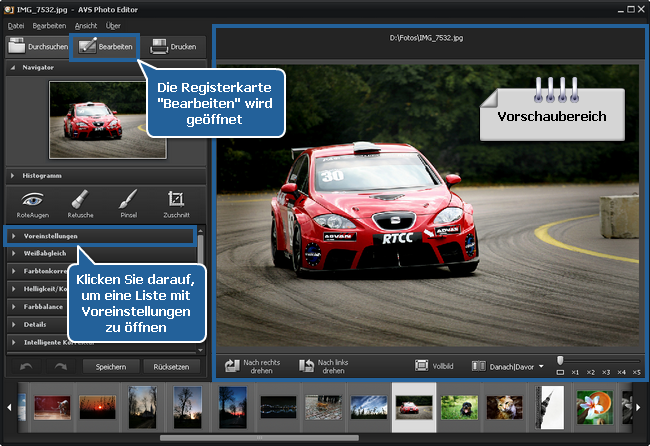Click the undo arrow icon
The width and height of the screenshot is (650, 446).
pyautogui.click(x=26, y=366)
